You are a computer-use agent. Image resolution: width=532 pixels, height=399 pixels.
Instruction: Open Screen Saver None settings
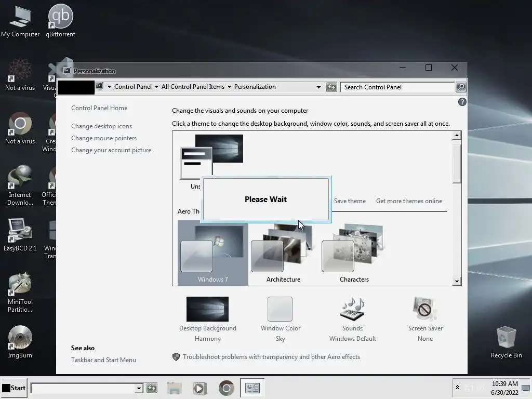click(425, 320)
